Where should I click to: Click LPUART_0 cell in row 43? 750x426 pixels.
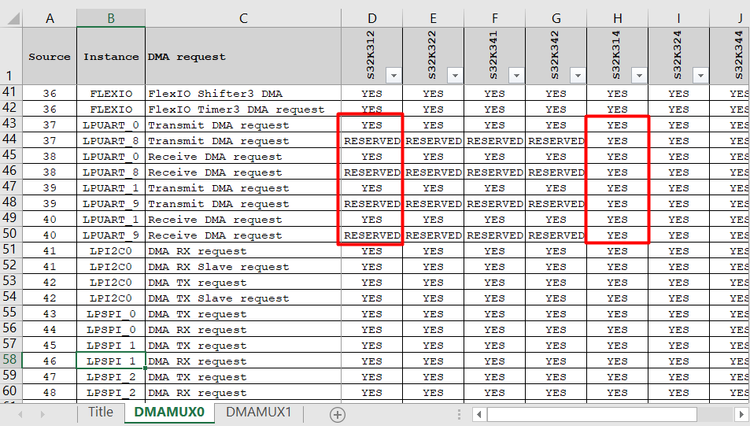point(111,125)
